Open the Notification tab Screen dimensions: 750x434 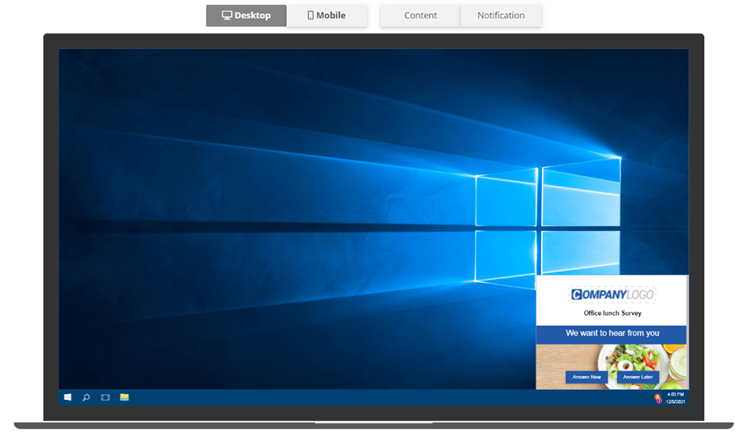tap(501, 15)
